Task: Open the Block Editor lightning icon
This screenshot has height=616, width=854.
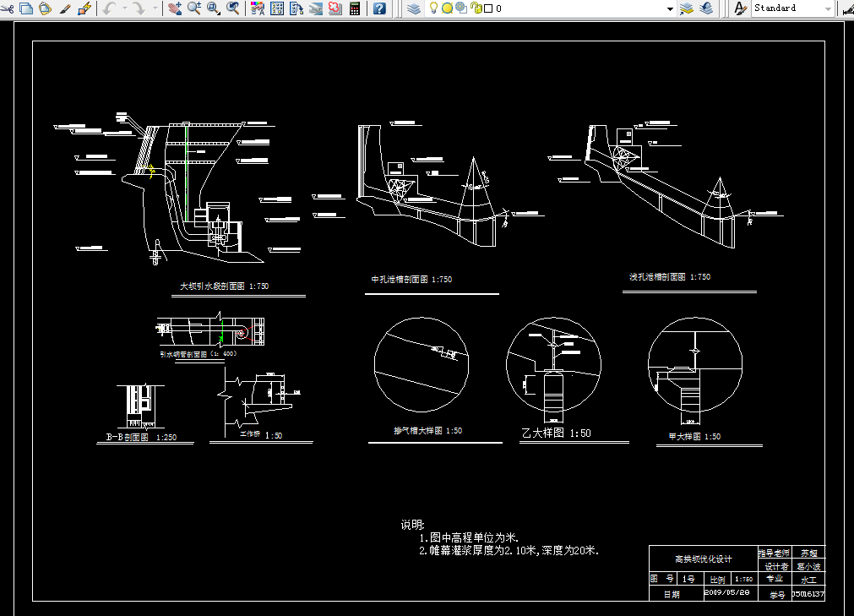Action: pos(84,8)
